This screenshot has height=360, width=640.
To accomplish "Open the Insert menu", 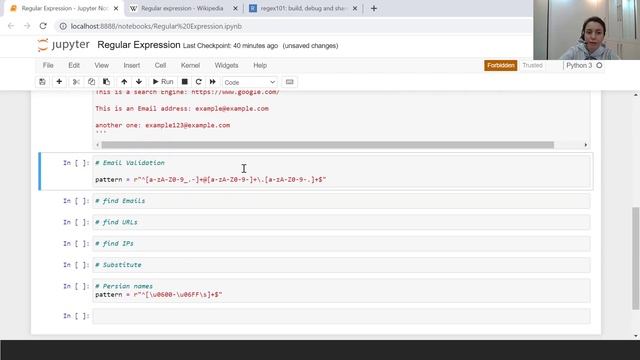I will point(131,65).
